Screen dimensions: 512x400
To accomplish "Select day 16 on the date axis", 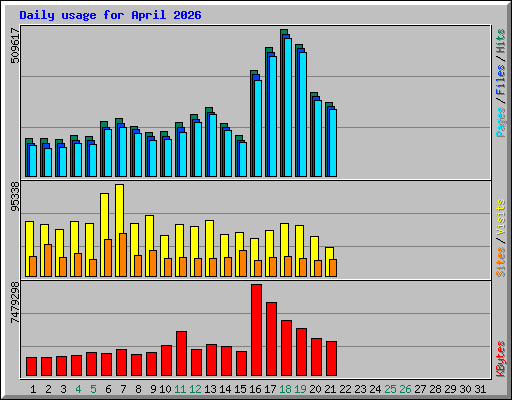I will 255,389.
